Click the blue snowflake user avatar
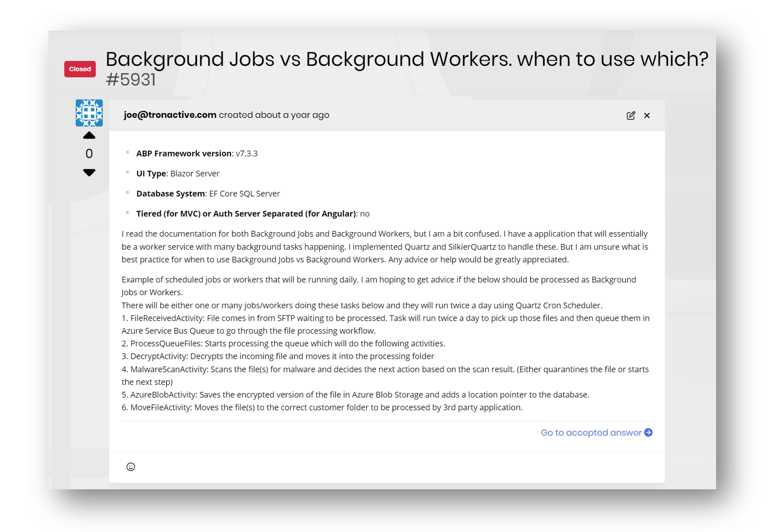 point(89,113)
